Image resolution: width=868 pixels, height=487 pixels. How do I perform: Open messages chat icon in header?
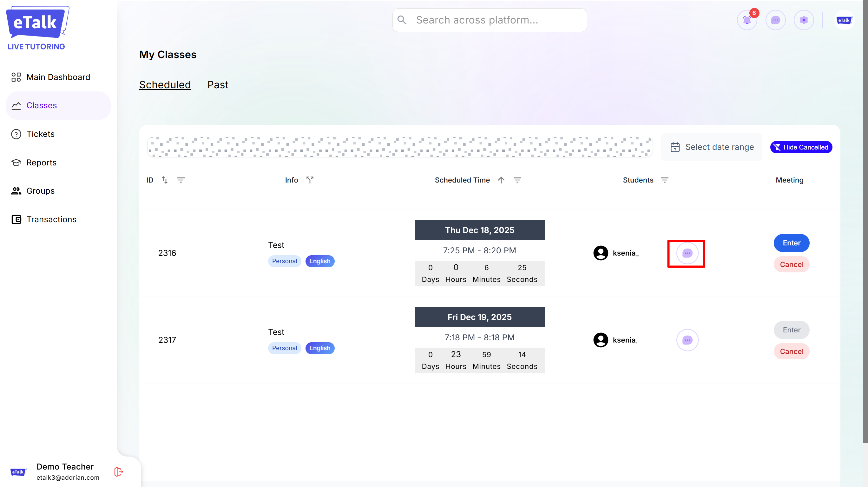[775, 20]
